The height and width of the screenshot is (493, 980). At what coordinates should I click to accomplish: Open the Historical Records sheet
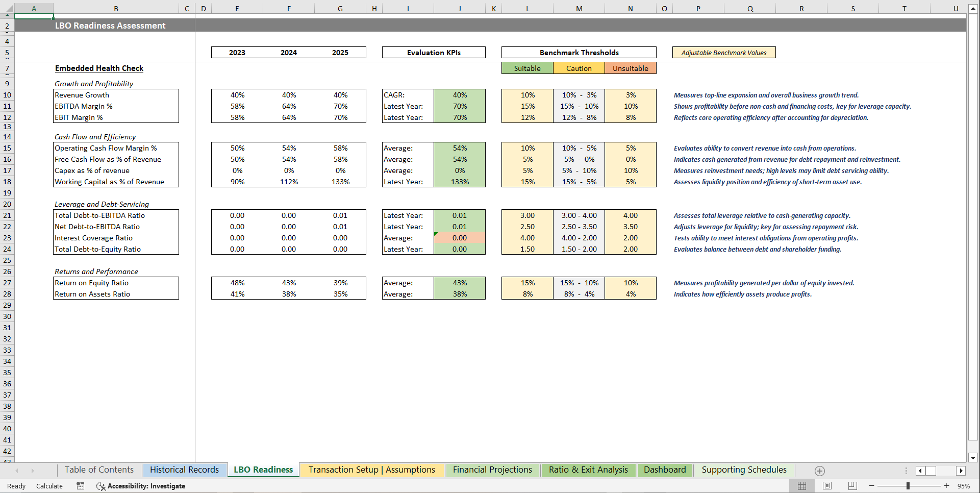184,470
